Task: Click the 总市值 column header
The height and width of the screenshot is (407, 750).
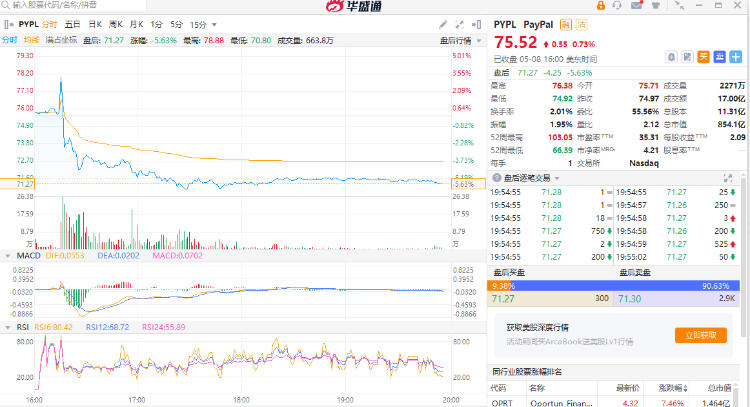Action: (x=720, y=388)
